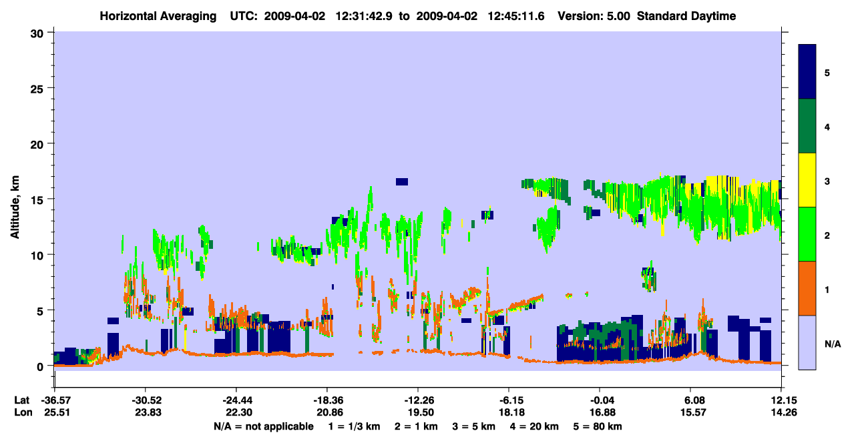
Task: Click the dark green color bar segment labeled 4
Action: click(807, 126)
